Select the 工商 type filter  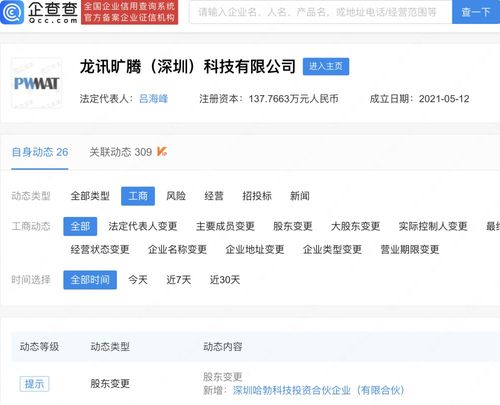138,196
